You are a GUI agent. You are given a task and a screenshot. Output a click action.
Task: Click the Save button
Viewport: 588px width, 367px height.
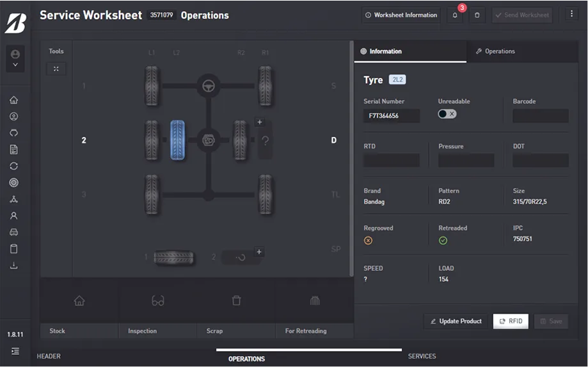tap(551, 322)
